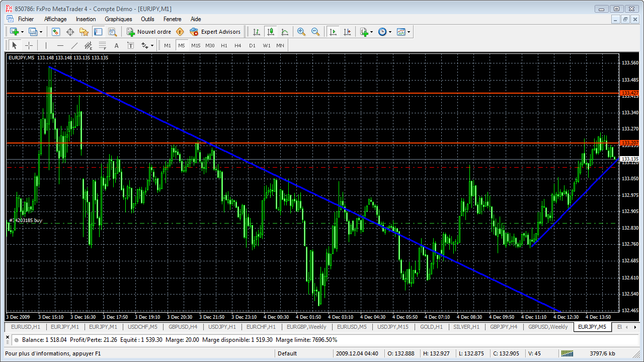Click the connection status 3797/6 kb indicator
This screenshot has width=644, height=362.
[x=603, y=353]
